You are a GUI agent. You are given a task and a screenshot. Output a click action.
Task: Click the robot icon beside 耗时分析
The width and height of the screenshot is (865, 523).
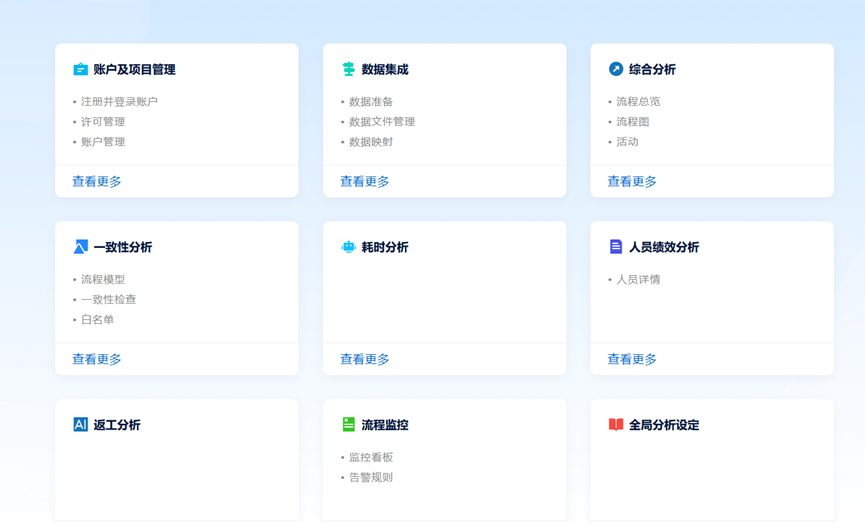[x=348, y=247]
